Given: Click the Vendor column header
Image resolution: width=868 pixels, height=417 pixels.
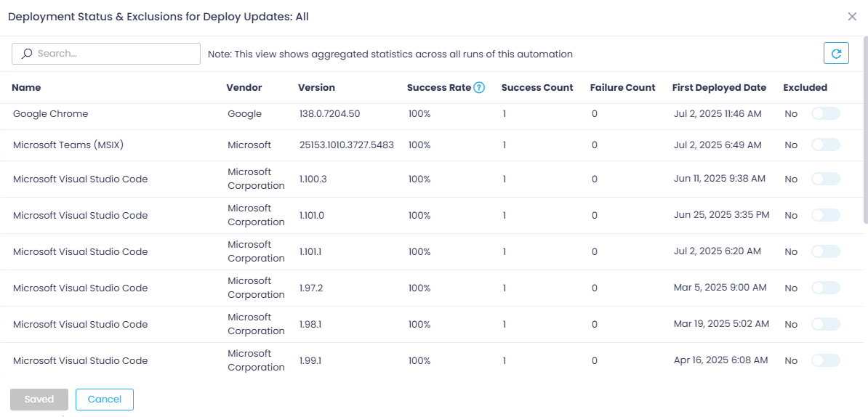Looking at the screenshot, I should click(x=244, y=87).
